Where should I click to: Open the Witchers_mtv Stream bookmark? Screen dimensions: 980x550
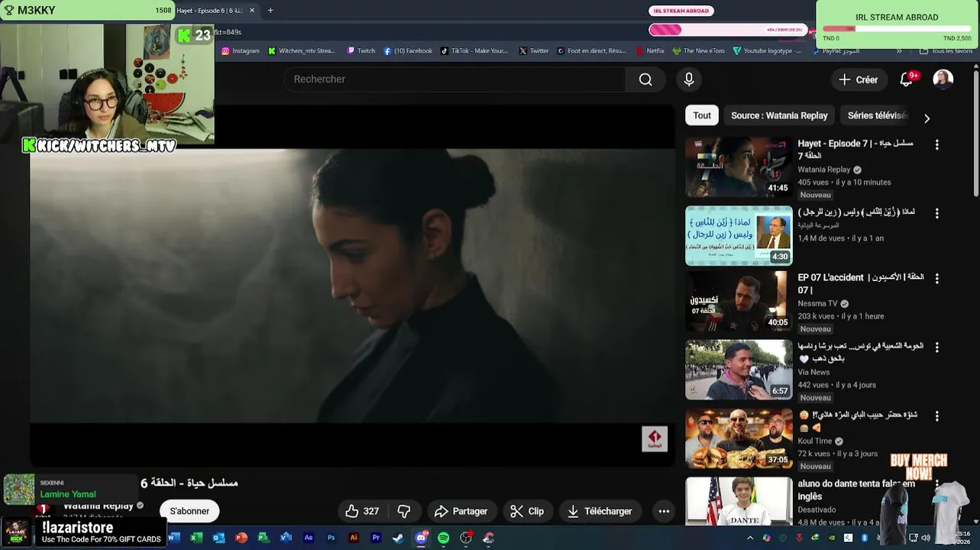click(x=302, y=51)
